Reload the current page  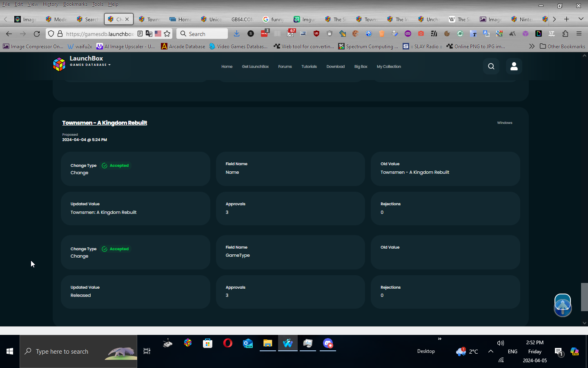pyautogui.click(x=37, y=34)
